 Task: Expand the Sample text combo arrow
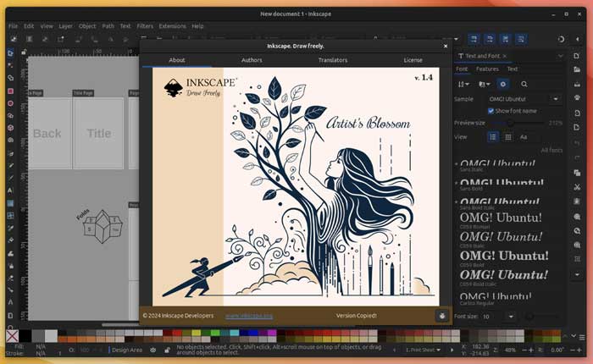pyautogui.click(x=556, y=99)
